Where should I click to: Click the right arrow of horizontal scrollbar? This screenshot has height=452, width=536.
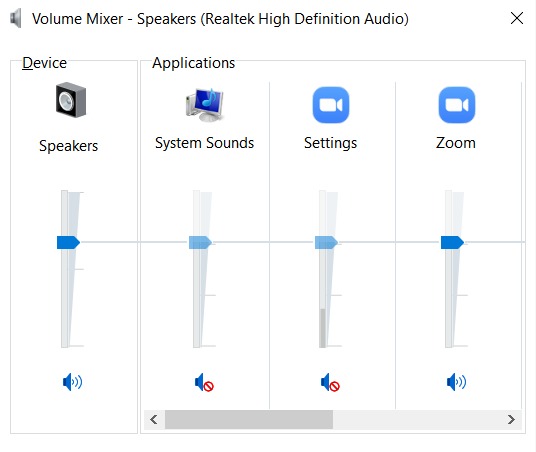[x=511, y=420]
